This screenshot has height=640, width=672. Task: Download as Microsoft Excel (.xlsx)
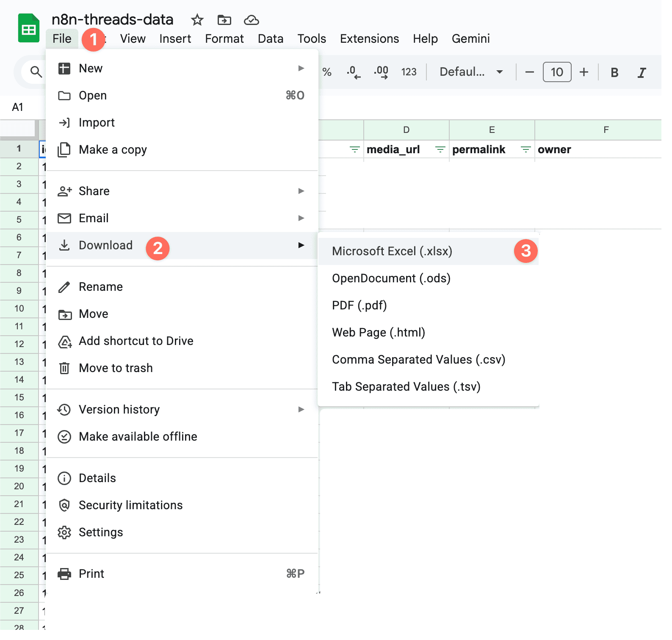(428, 251)
